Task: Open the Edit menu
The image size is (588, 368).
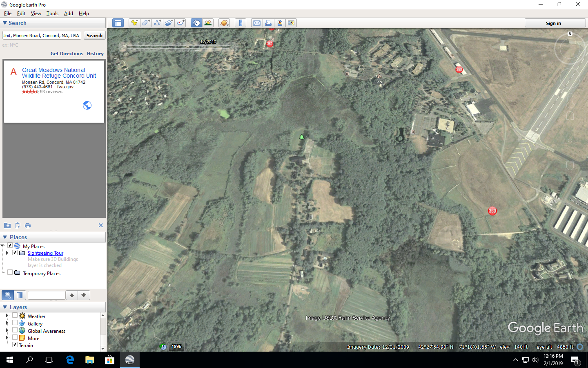Action: [x=21, y=13]
